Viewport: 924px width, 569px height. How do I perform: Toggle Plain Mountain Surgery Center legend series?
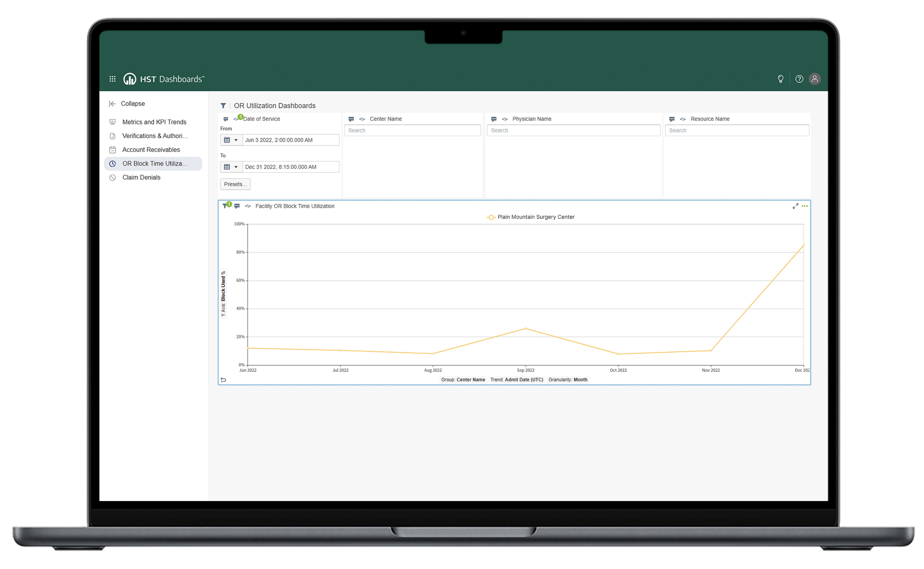pos(530,217)
